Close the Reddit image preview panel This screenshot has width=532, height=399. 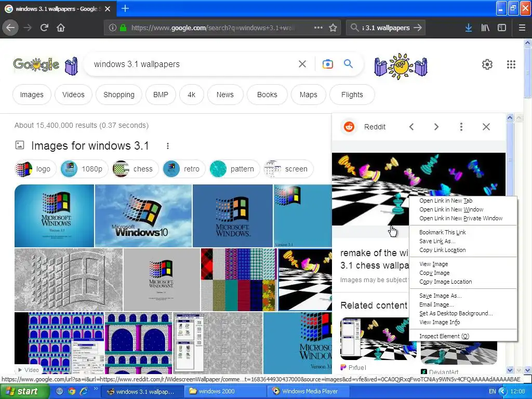pos(486,127)
